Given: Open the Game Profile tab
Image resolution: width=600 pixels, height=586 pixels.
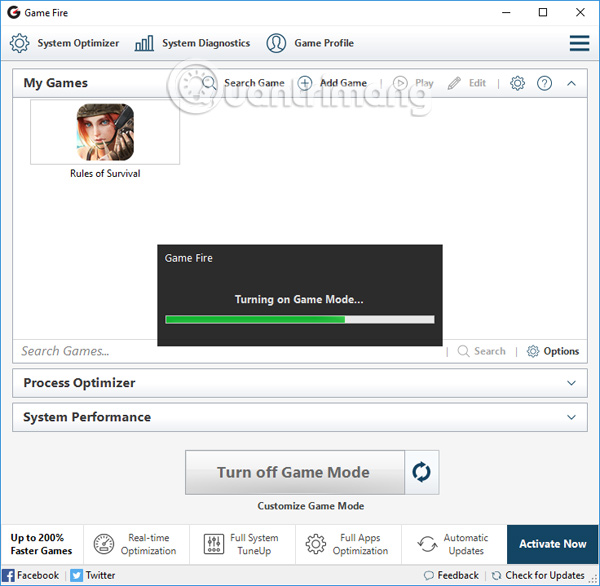Looking at the screenshot, I should pos(310,43).
